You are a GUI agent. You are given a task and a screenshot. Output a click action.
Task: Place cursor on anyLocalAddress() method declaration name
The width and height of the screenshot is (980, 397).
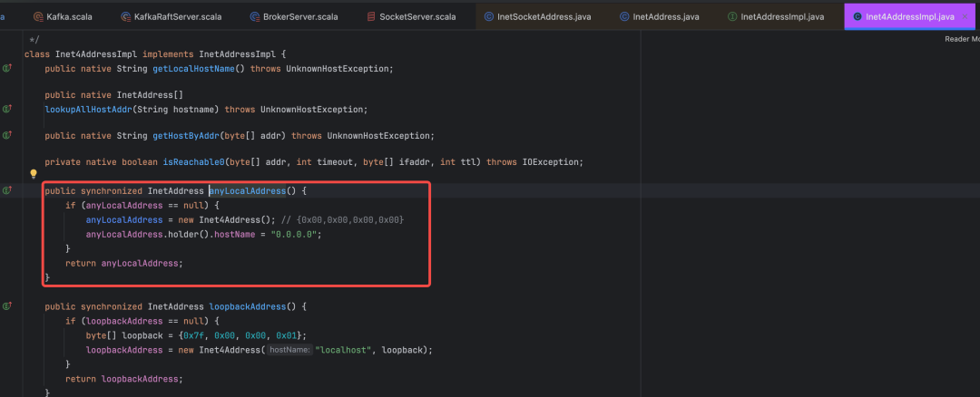click(248, 190)
